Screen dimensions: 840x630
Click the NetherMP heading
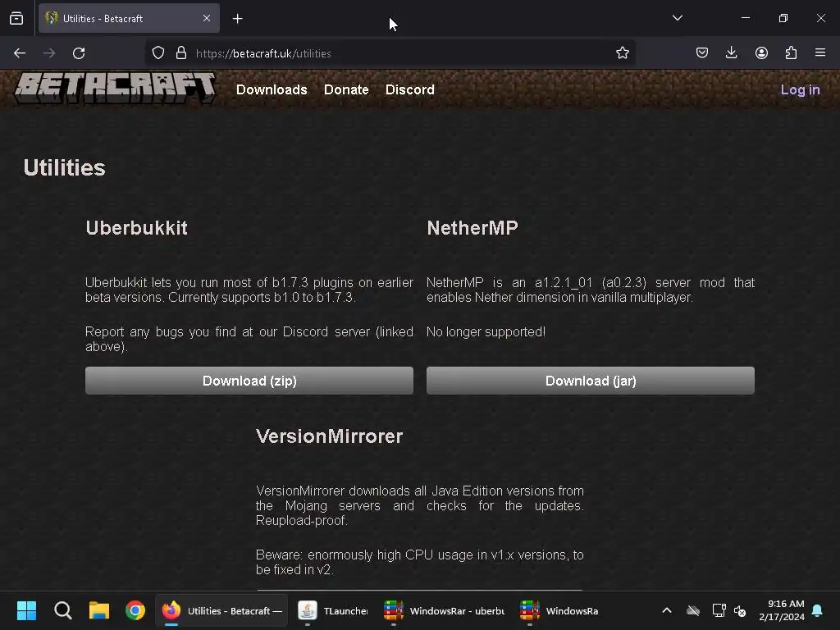[x=472, y=228]
